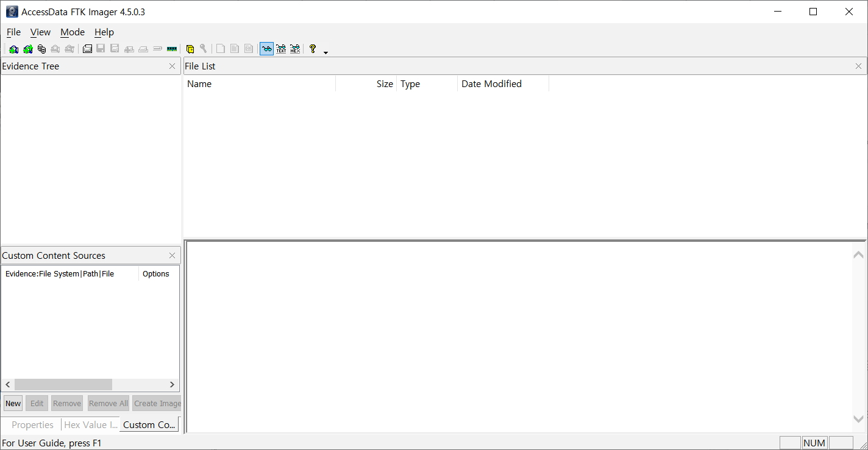Maximize the FTK Imager window
Image resolution: width=868 pixels, height=450 pixels.
(x=813, y=12)
